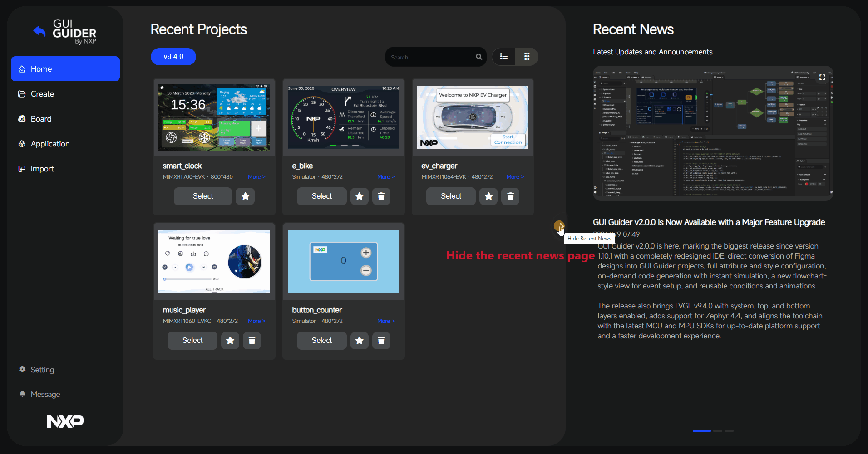
Task: Show the first news carousel slide
Action: click(x=702, y=431)
